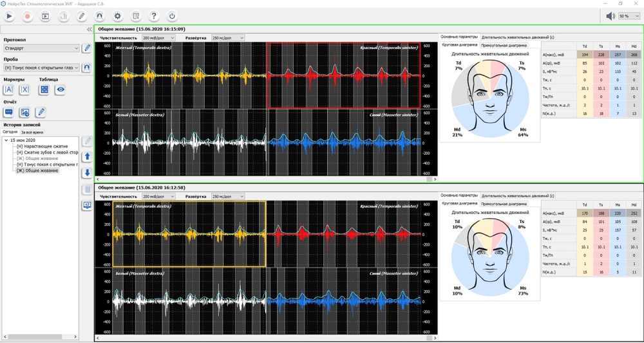Viewport: 644px width, 343px height.
Task: Toggle speaker mute icon at top right
Action: [610, 16]
